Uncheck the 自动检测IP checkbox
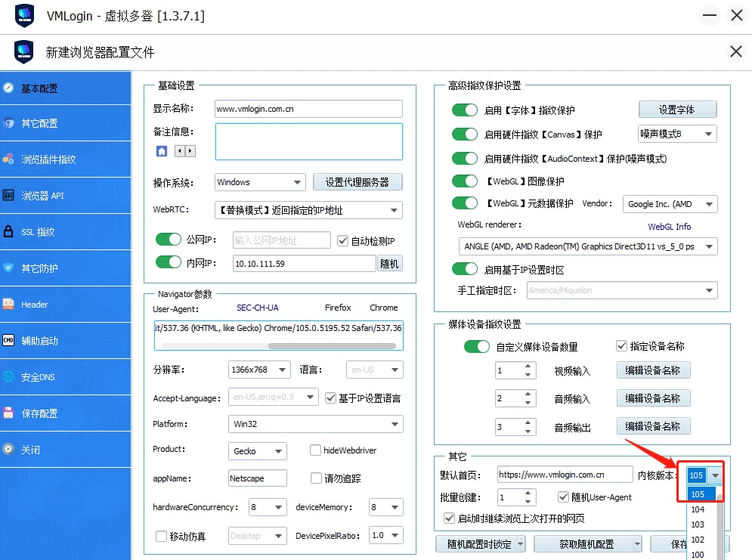 tap(342, 241)
